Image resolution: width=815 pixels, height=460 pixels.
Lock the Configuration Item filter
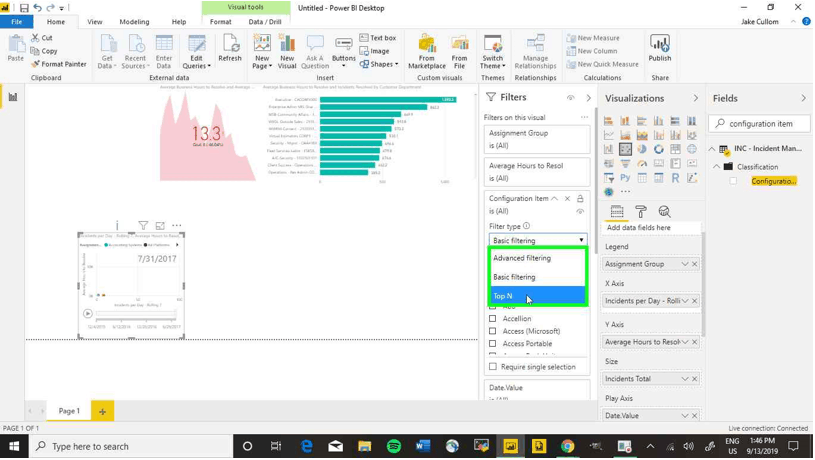(x=580, y=198)
